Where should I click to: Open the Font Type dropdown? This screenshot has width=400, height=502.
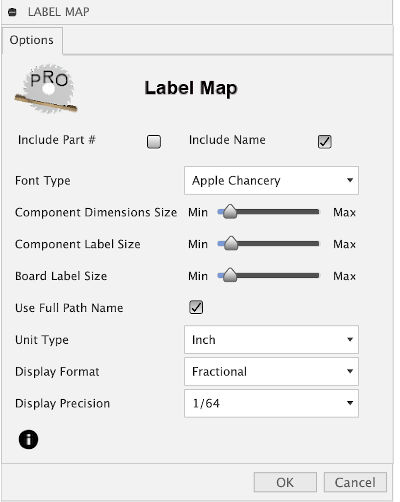pos(271,180)
